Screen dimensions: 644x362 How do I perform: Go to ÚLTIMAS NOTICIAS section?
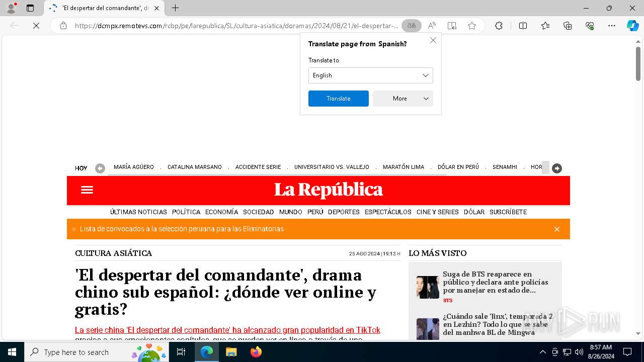(138, 212)
